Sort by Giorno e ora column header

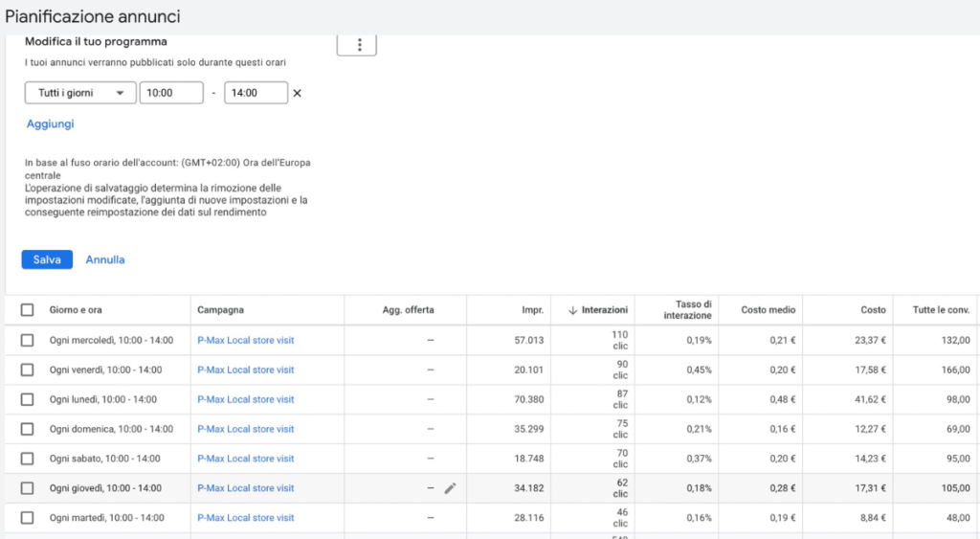click(76, 310)
